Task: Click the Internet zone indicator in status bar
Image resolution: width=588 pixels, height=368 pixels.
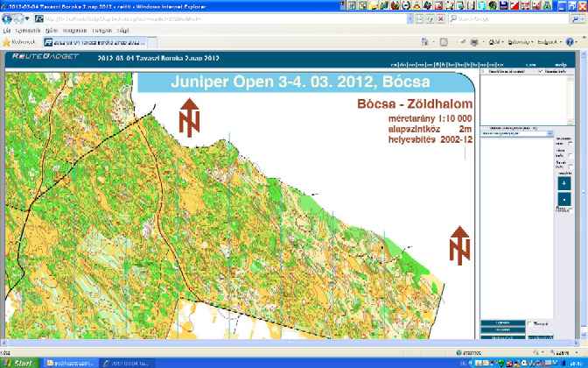Action: (469, 353)
